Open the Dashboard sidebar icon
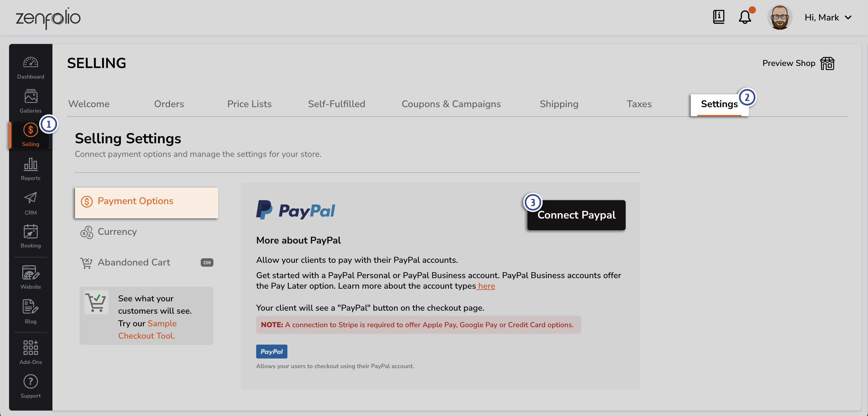868x416 pixels. click(x=30, y=63)
